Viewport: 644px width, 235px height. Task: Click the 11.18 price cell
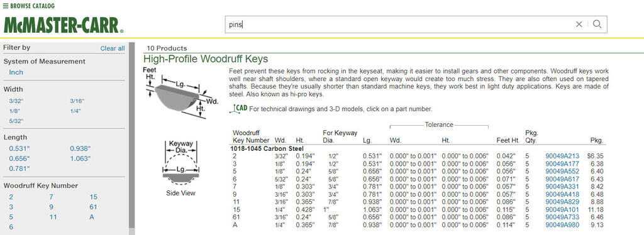click(596, 210)
